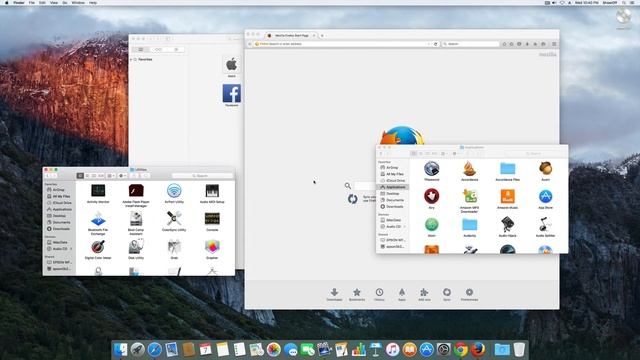
Task: Open the File menu in menu bar
Action: point(32,2)
